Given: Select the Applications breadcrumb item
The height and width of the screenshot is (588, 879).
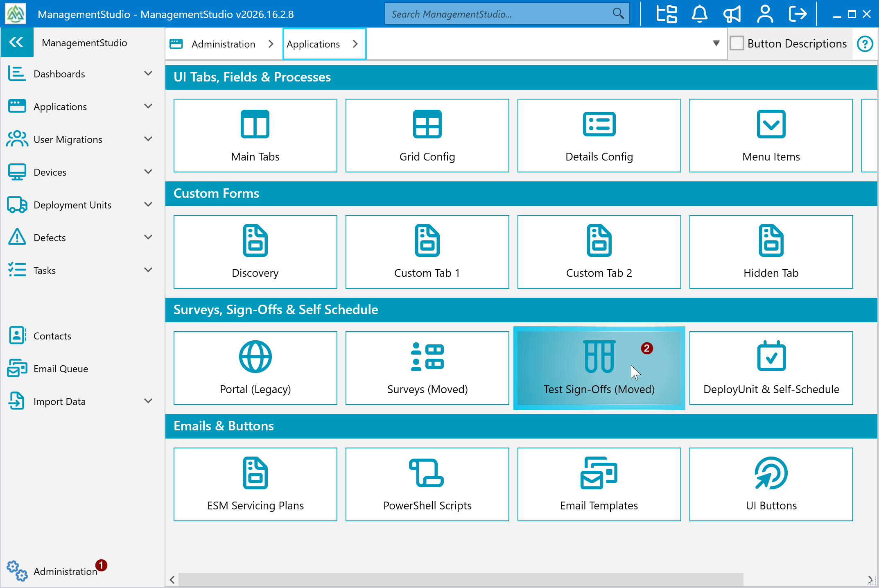Looking at the screenshot, I should [313, 44].
